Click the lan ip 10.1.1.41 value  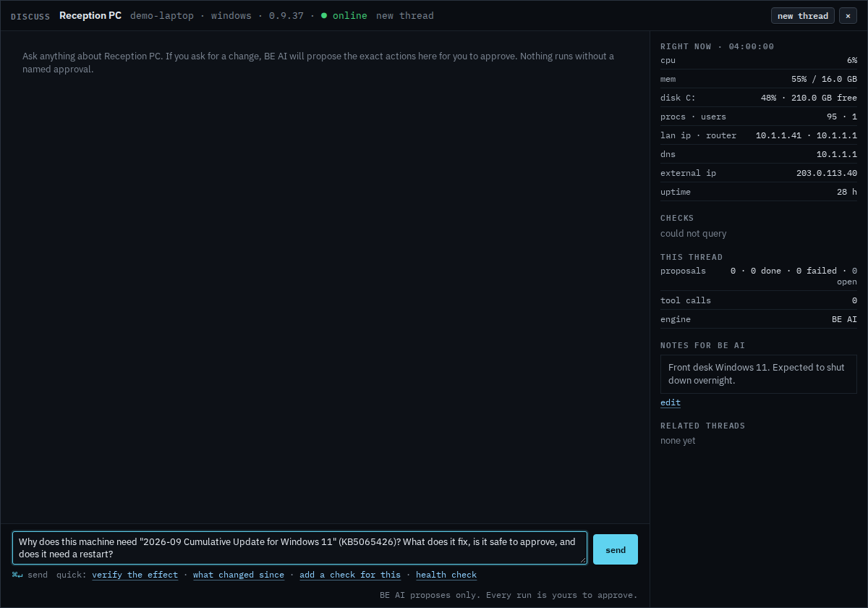click(x=778, y=135)
